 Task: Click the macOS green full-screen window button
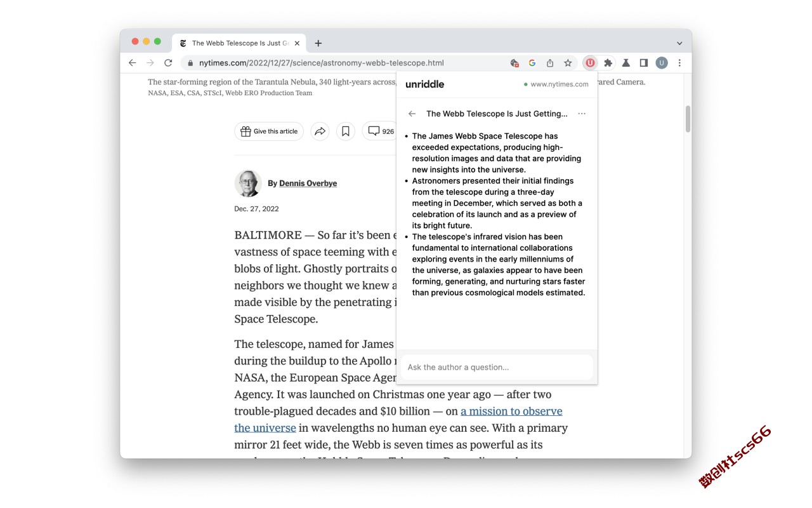[x=157, y=41]
